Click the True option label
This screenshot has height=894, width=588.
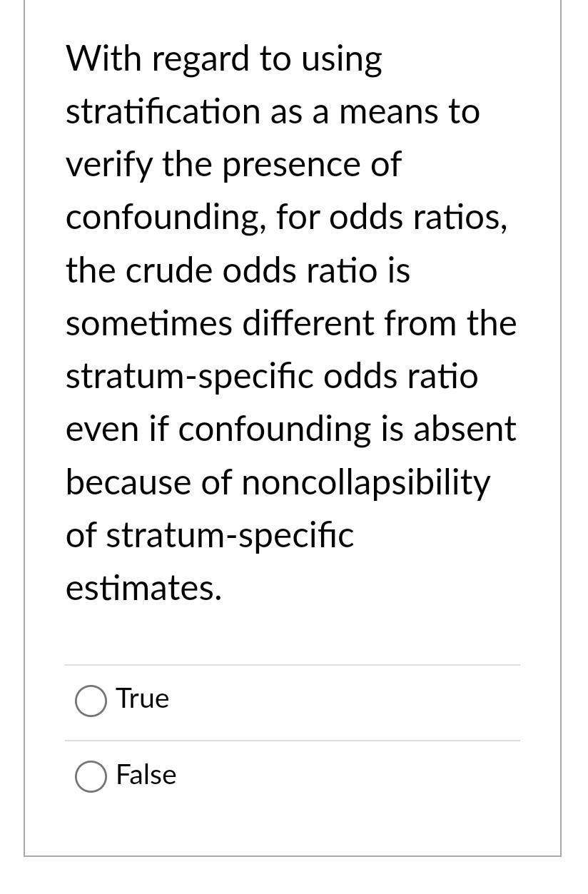(x=142, y=699)
